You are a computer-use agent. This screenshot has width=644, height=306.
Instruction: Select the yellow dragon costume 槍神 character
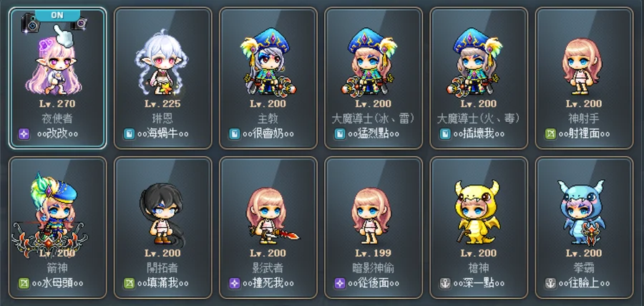[479, 227]
